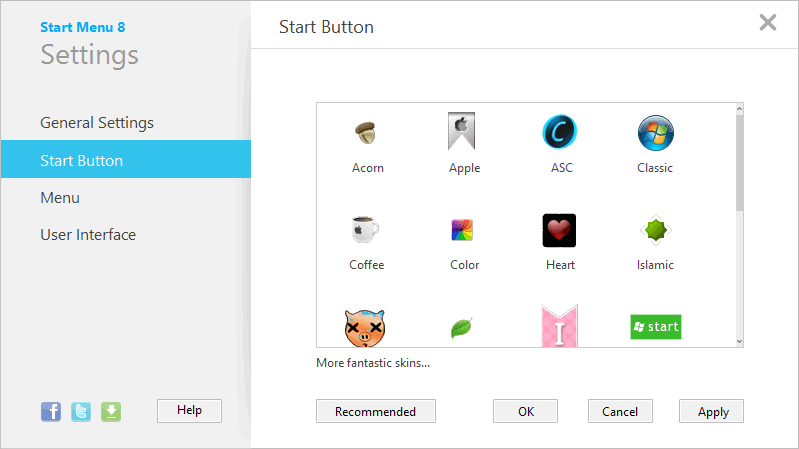Click skin list scrollbar down arrow
The width and height of the screenshot is (799, 449).
pyautogui.click(x=739, y=341)
